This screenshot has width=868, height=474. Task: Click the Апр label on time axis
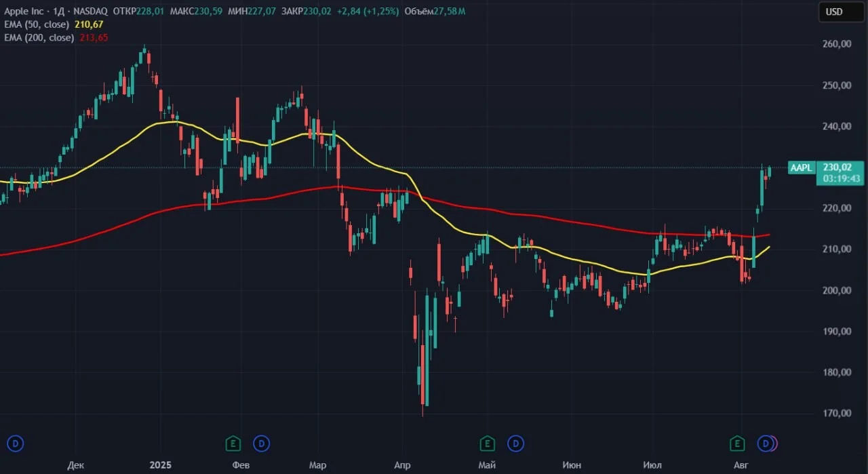[402, 465]
